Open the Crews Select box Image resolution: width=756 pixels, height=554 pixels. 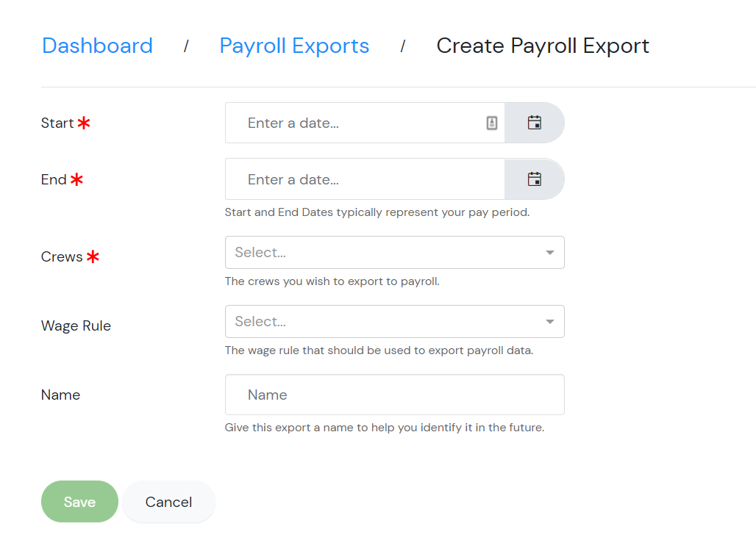(x=394, y=253)
